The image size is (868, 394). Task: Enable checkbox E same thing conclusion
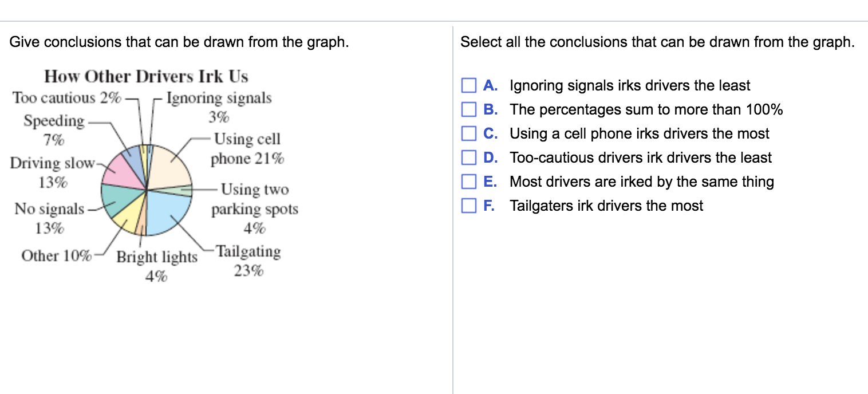pos(469,182)
